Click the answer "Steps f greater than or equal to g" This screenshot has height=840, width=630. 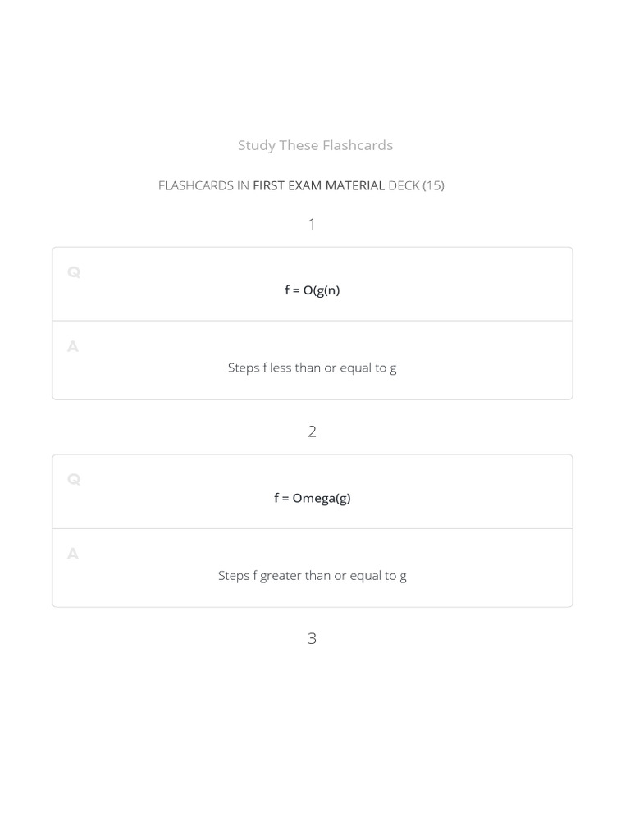coord(313,575)
